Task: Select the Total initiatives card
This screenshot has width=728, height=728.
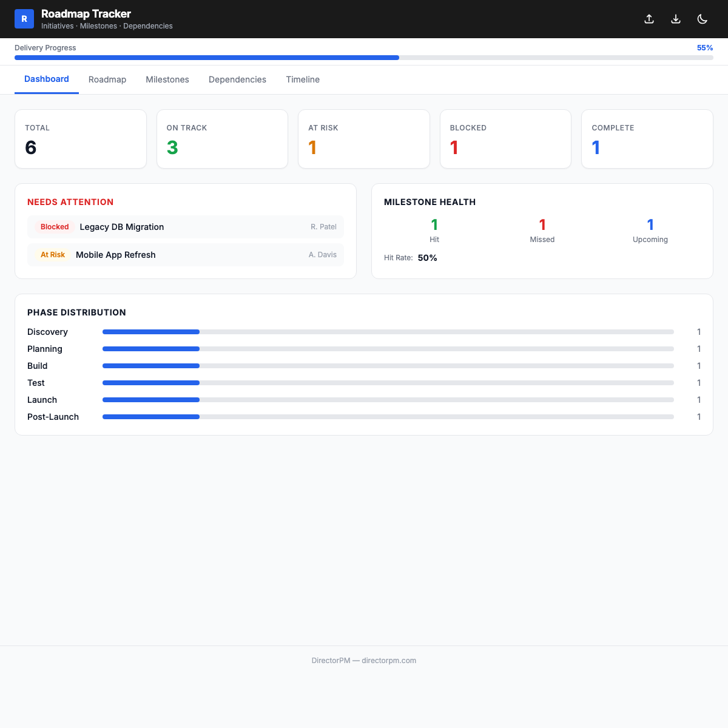Action: (x=81, y=139)
